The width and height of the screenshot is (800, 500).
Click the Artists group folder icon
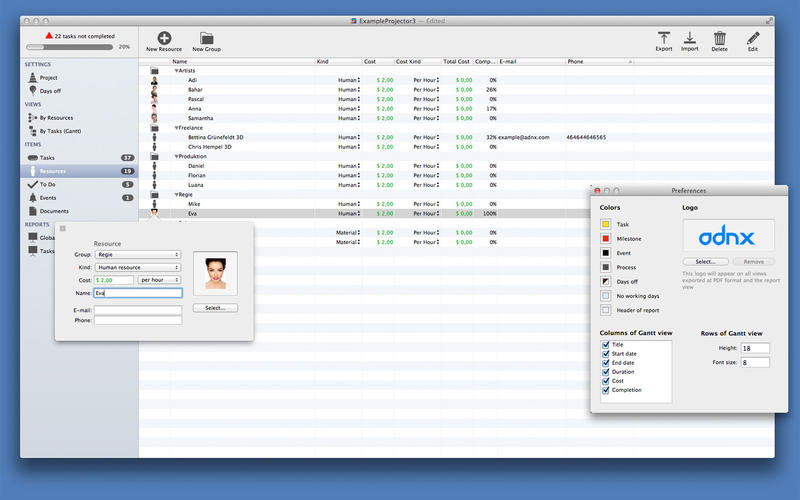coord(155,71)
